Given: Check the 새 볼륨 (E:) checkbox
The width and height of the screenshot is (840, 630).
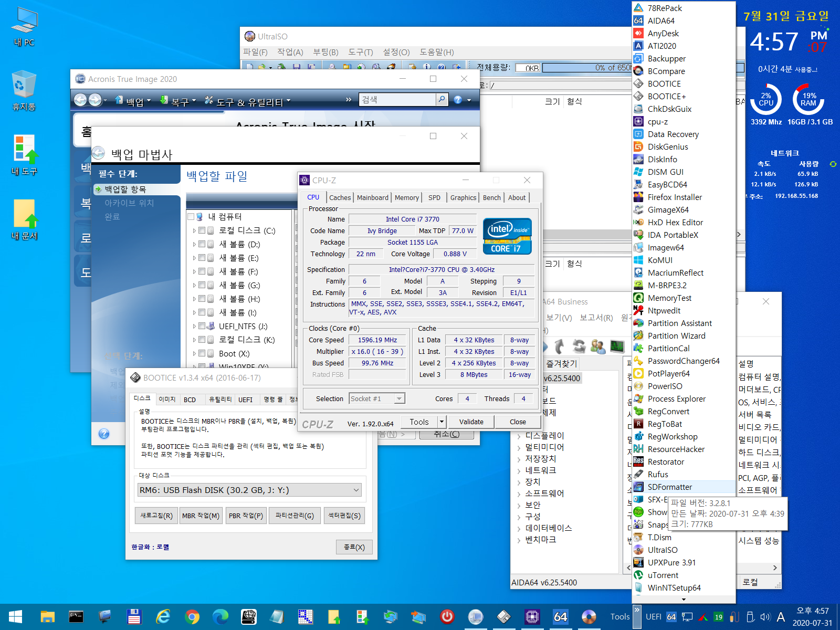Looking at the screenshot, I should pos(202,258).
